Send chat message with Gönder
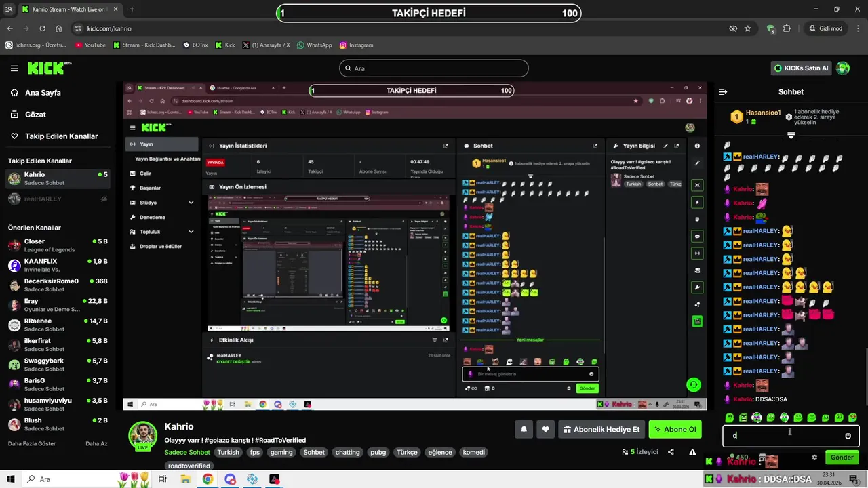The image size is (868, 488). (842, 457)
